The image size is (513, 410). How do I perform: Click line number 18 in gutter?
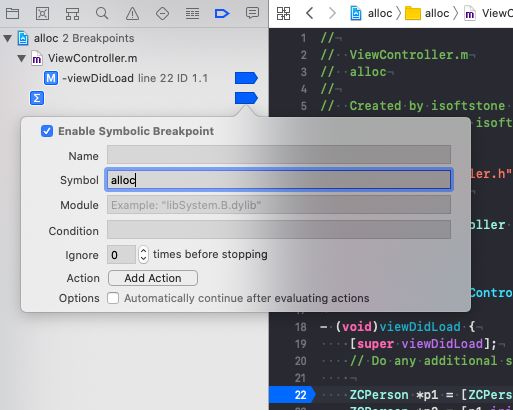301,327
